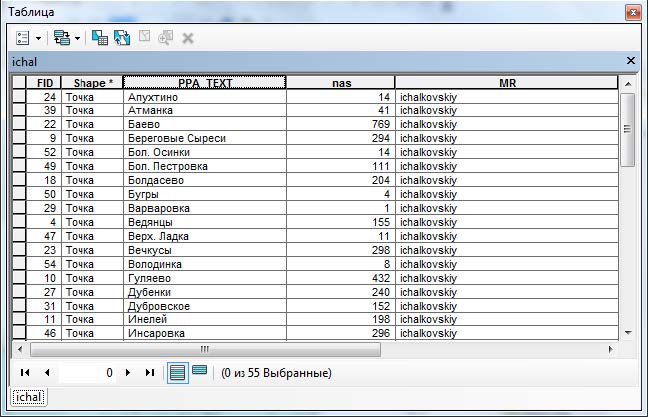Click the nas column header

coord(340,83)
